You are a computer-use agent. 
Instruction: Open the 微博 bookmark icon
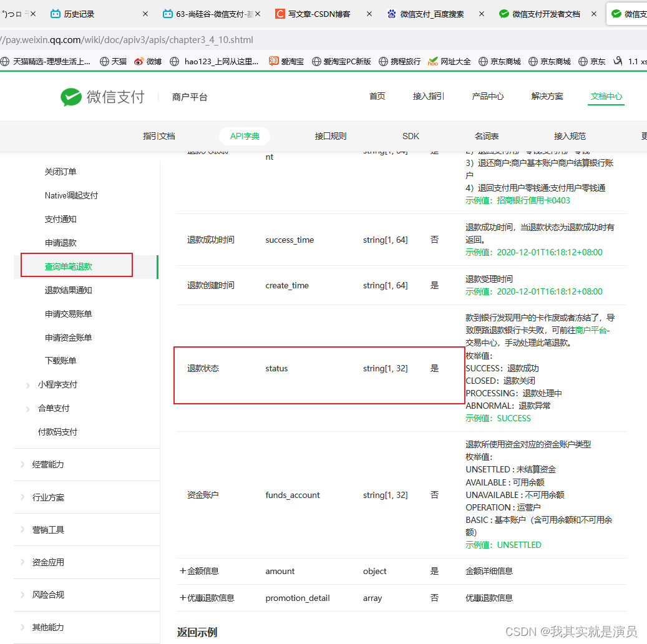[x=139, y=62]
